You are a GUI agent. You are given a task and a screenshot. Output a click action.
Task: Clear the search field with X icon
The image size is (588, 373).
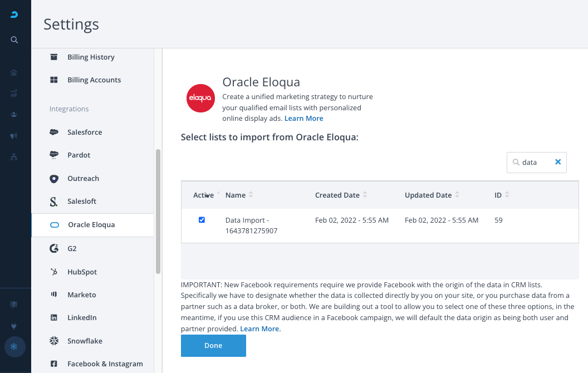tap(558, 162)
